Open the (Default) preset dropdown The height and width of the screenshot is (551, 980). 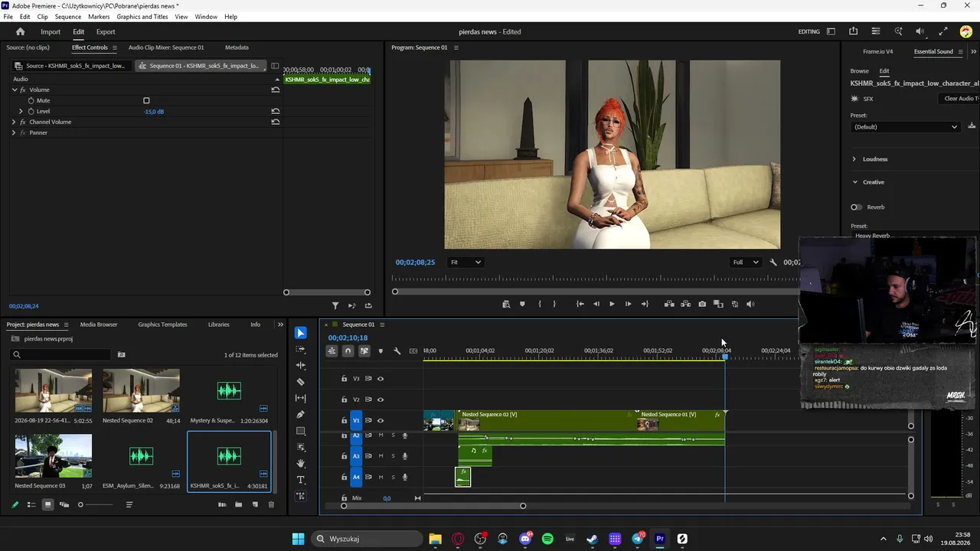pos(906,127)
